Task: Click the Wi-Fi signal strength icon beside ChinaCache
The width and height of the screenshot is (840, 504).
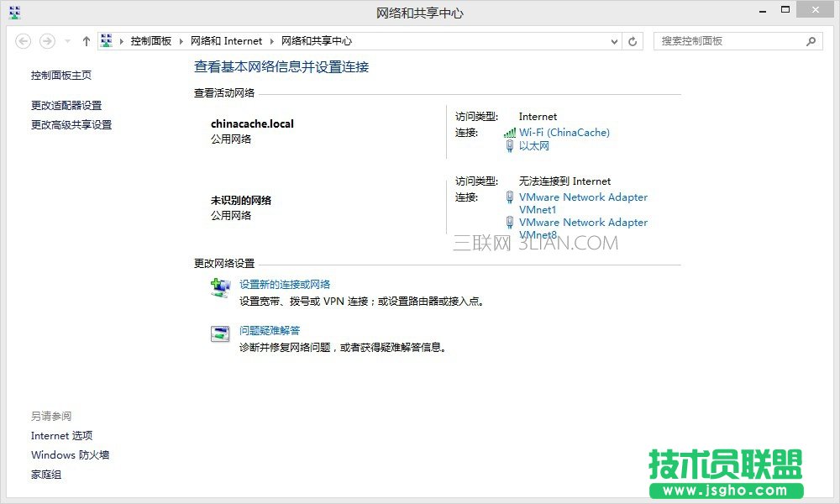Action: click(511, 132)
